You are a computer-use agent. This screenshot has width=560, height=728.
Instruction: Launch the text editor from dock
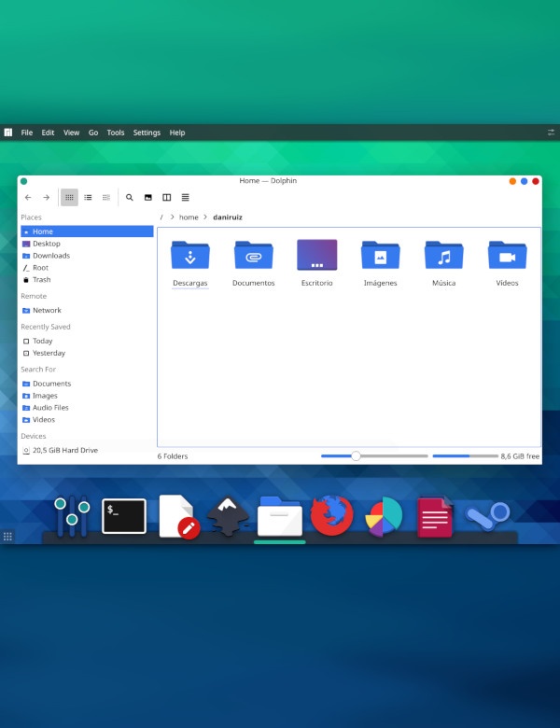[179, 516]
